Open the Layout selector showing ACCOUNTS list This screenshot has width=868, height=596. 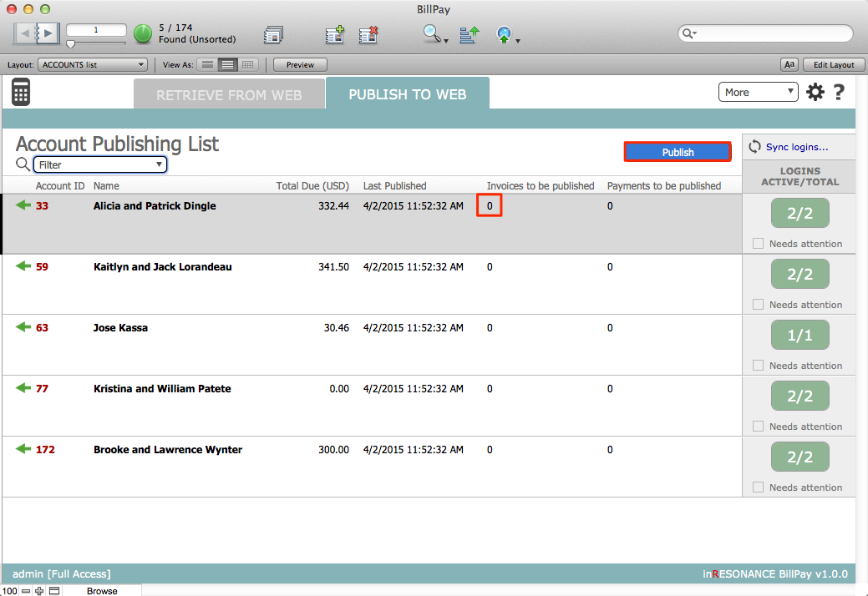pyautogui.click(x=93, y=65)
